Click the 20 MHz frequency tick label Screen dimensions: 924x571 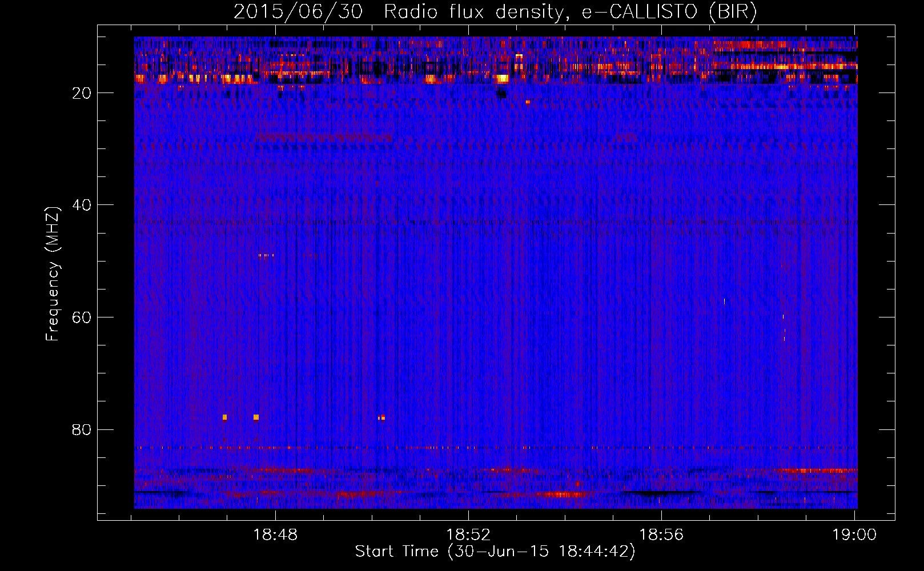[x=82, y=93]
